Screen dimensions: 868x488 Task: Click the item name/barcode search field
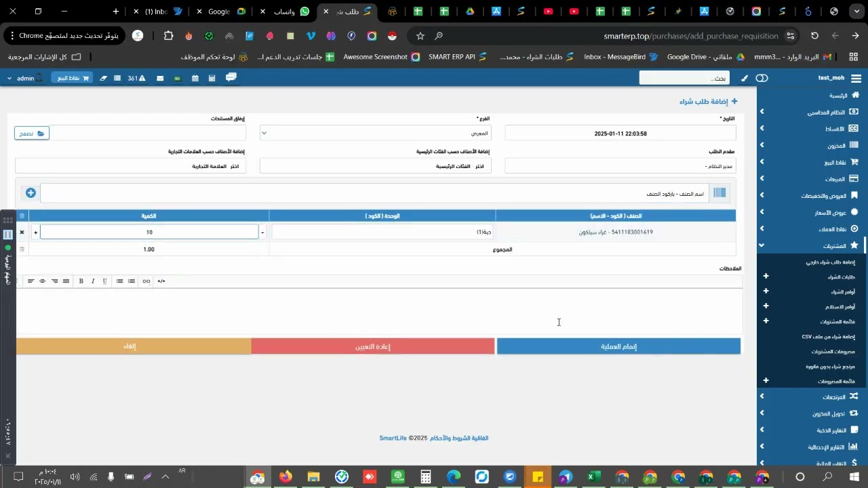click(374, 193)
